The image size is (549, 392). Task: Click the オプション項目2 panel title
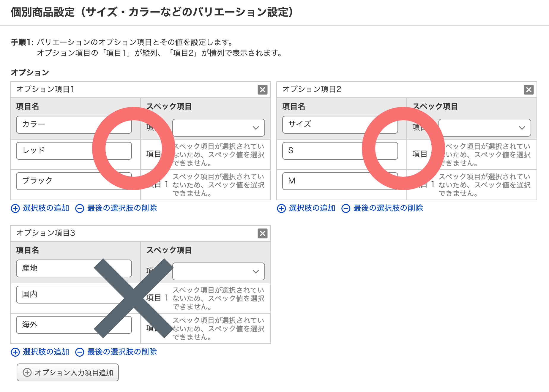312,89
